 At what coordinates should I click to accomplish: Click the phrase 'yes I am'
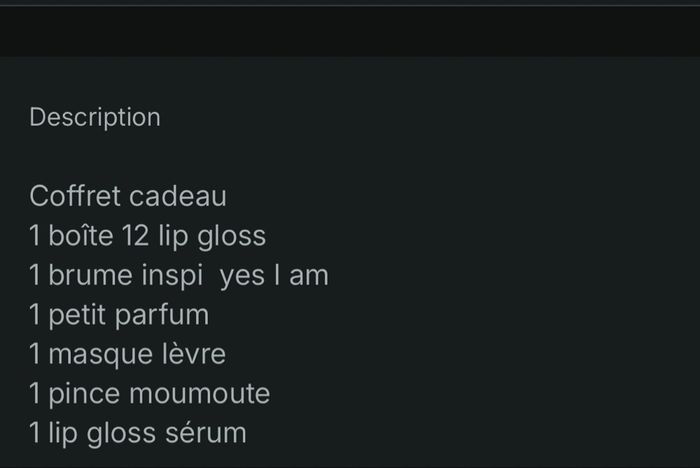[274, 275]
